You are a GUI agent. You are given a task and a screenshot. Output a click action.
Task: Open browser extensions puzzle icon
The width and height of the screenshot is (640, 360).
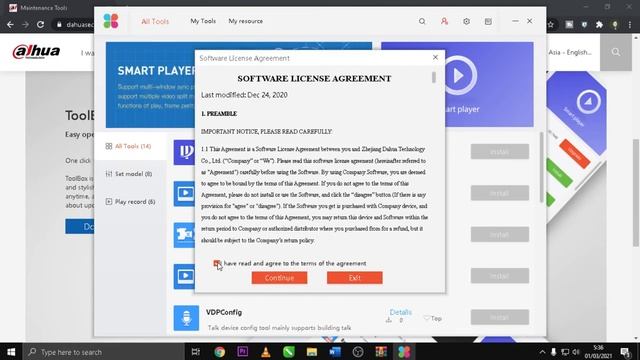pos(599,24)
